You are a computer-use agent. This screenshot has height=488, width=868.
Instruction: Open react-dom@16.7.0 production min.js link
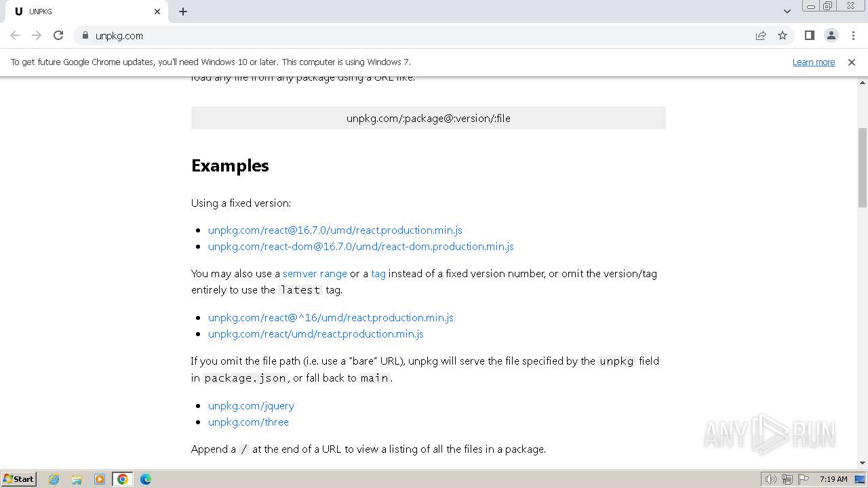[361, 246]
